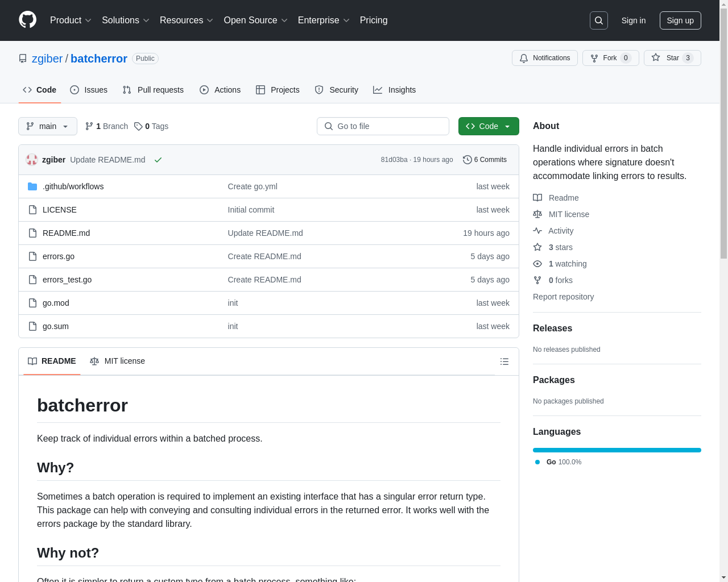
Task: Click the go.sum file icon
Action: 32,326
